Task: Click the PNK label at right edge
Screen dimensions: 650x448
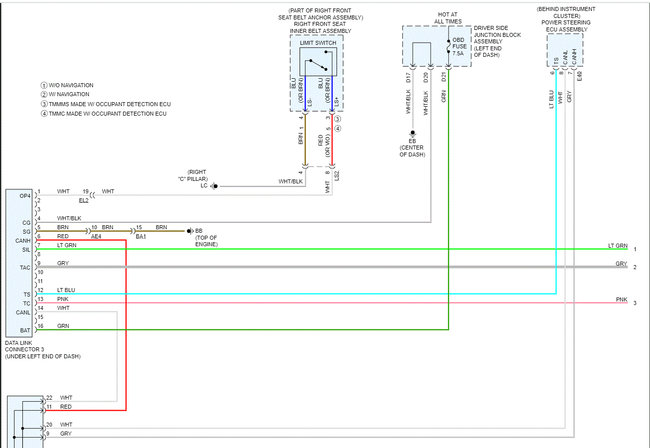Action: tap(621, 299)
